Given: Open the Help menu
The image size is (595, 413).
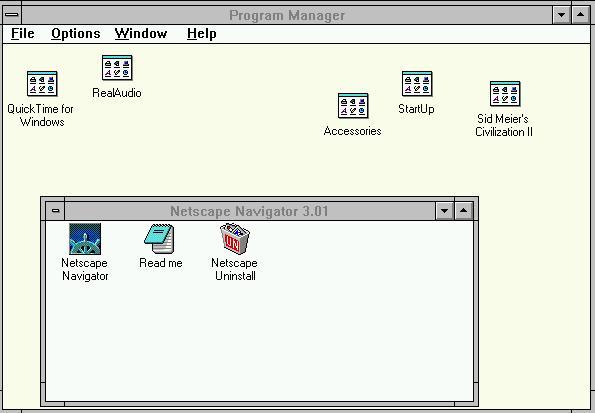Looking at the screenshot, I should [x=201, y=33].
